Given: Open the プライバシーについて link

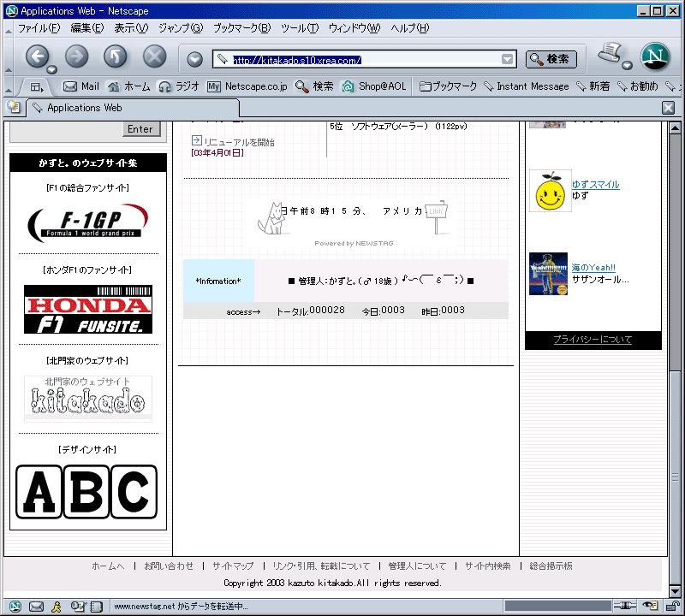Looking at the screenshot, I should 593,339.
